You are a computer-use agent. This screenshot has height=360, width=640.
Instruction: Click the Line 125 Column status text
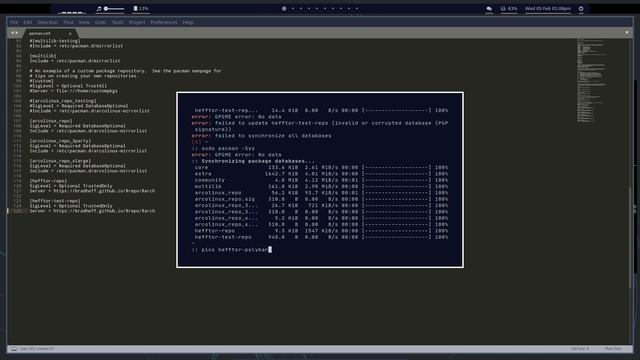[x=37, y=349]
